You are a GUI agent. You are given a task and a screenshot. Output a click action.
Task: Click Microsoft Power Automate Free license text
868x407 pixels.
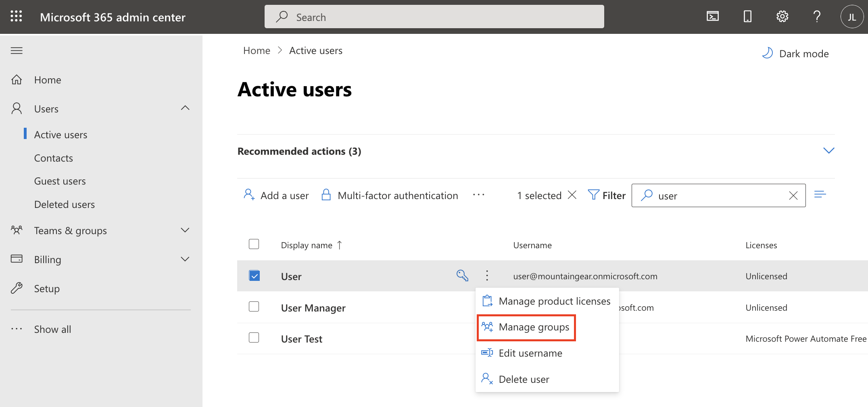click(x=806, y=338)
